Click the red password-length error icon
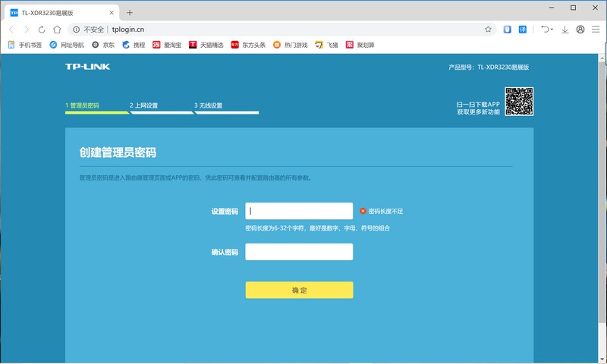Image resolution: width=607 pixels, height=364 pixels. (x=363, y=211)
